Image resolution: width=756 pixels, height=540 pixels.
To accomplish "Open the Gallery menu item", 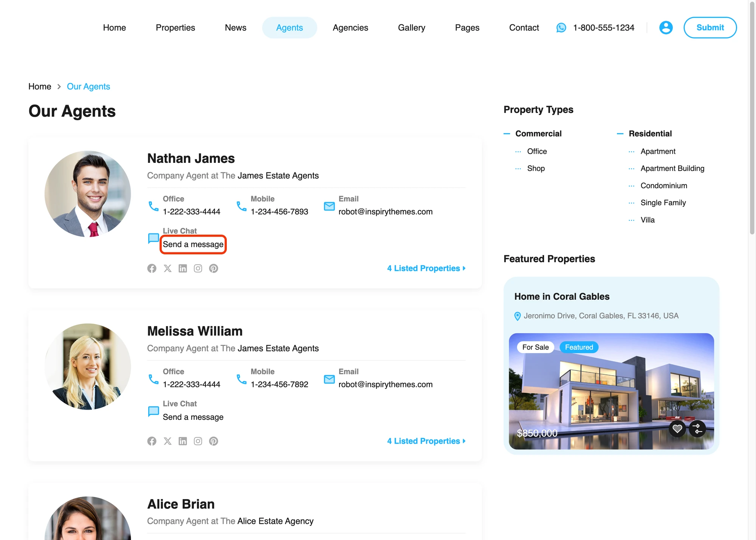I will click(412, 28).
